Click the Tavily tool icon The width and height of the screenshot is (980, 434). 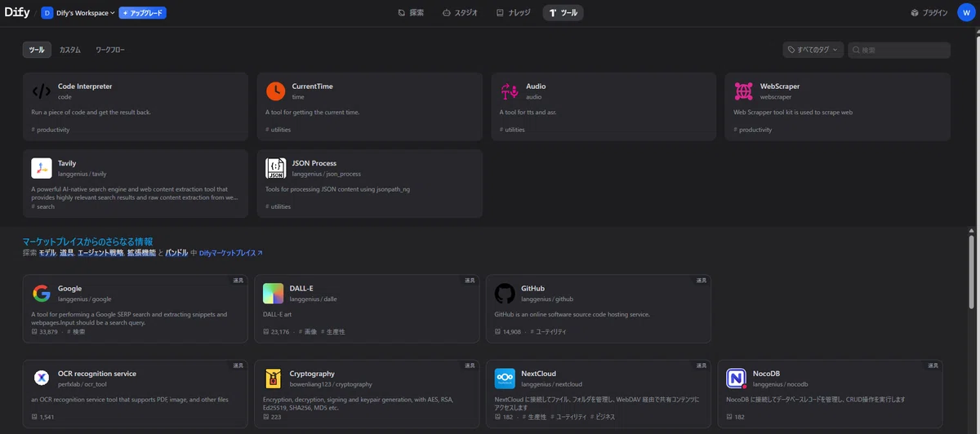(42, 168)
